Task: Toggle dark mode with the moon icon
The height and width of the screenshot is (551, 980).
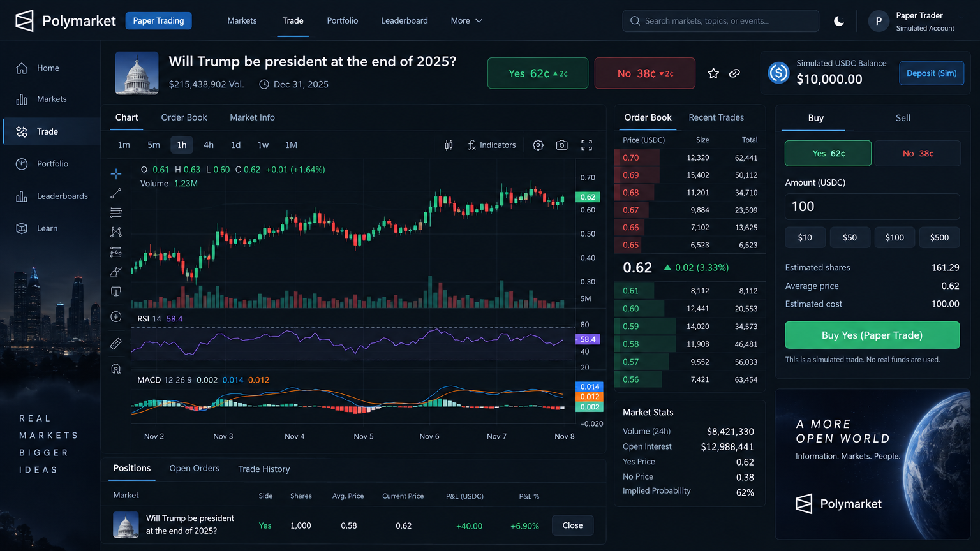Action: pyautogui.click(x=839, y=21)
